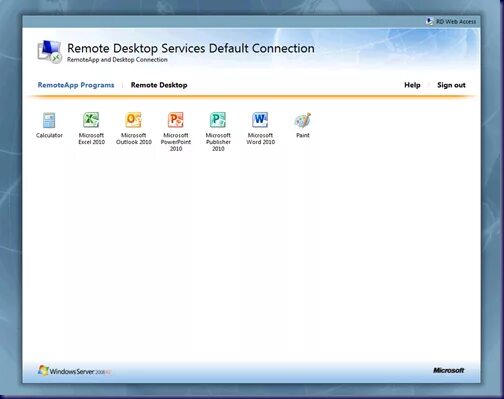This screenshot has width=504, height=399.
Task: Launch the Microsoft PowerPoint 2010 icon
Action: click(x=176, y=120)
